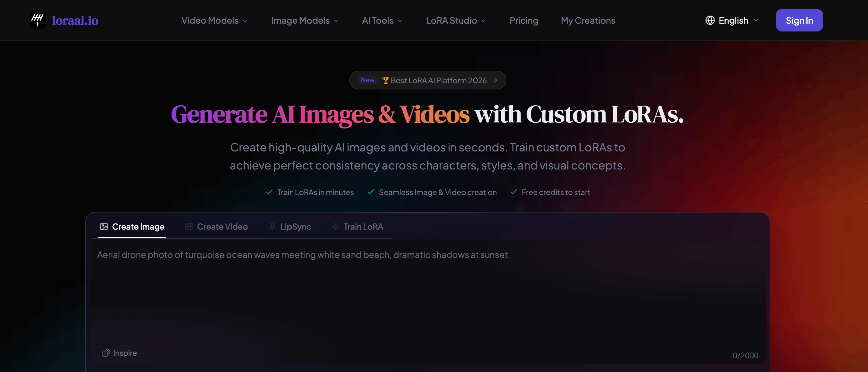
Task: Select the LipSync tab
Action: click(290, 227)
